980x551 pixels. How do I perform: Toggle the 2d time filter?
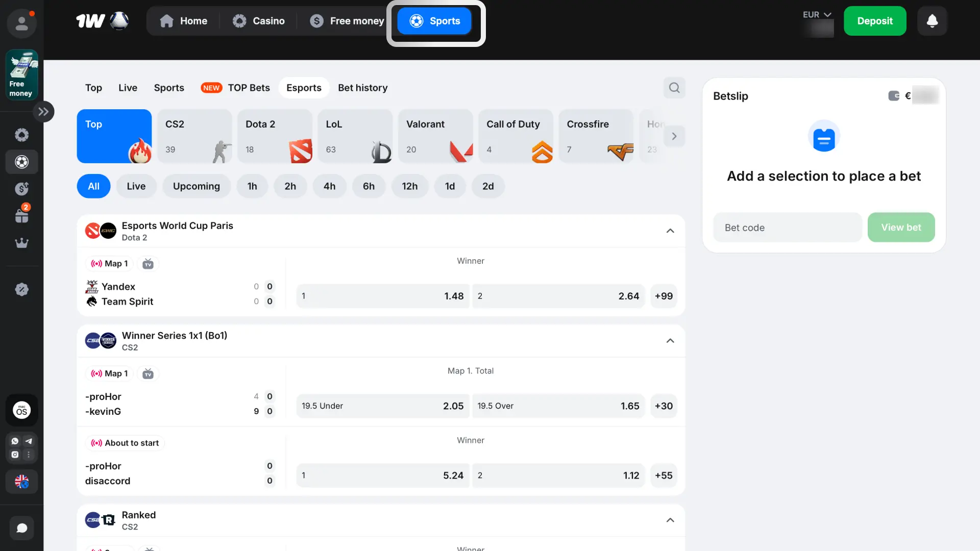488,186
